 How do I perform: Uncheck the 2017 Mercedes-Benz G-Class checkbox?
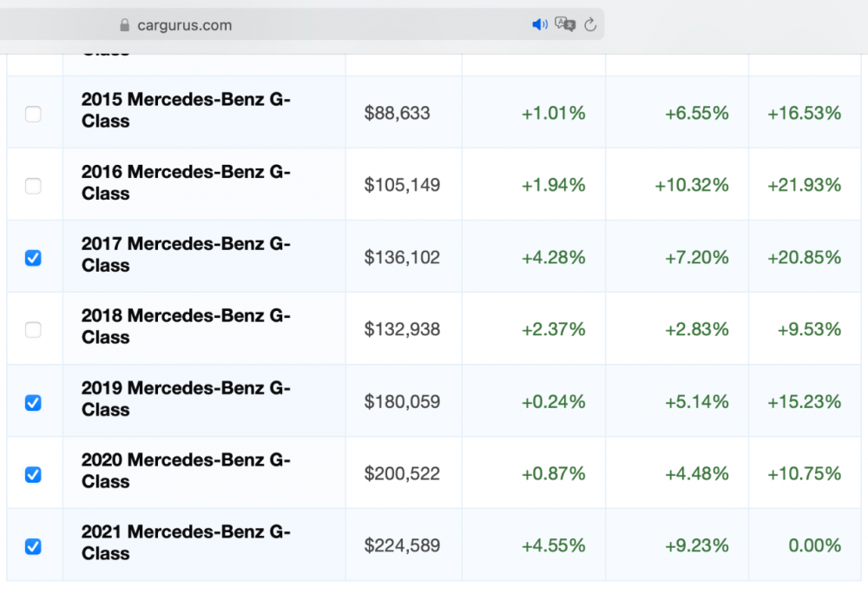pyautogui.click(x=33, y=258)
